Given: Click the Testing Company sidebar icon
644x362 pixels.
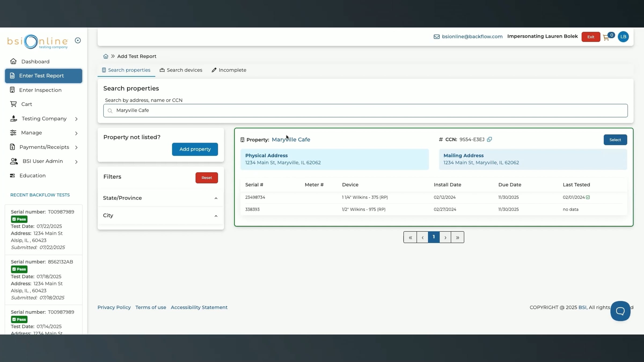Looking at the screenshot, I should 13,119.
